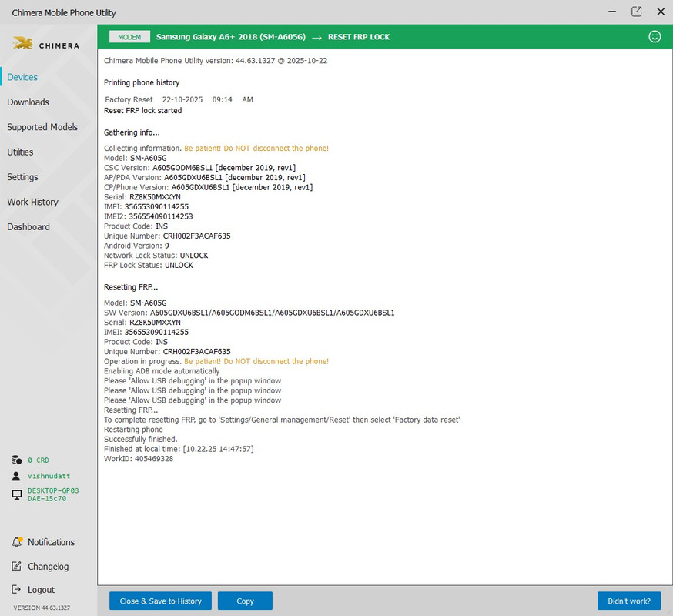
Task: Open the Devices section
Action: tap(22, 77)
